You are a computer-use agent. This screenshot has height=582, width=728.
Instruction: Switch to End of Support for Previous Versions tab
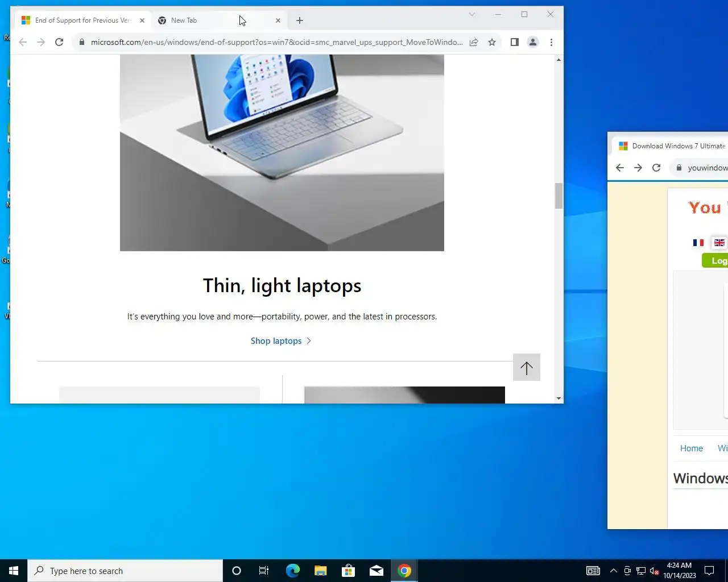tap(83, 20)
